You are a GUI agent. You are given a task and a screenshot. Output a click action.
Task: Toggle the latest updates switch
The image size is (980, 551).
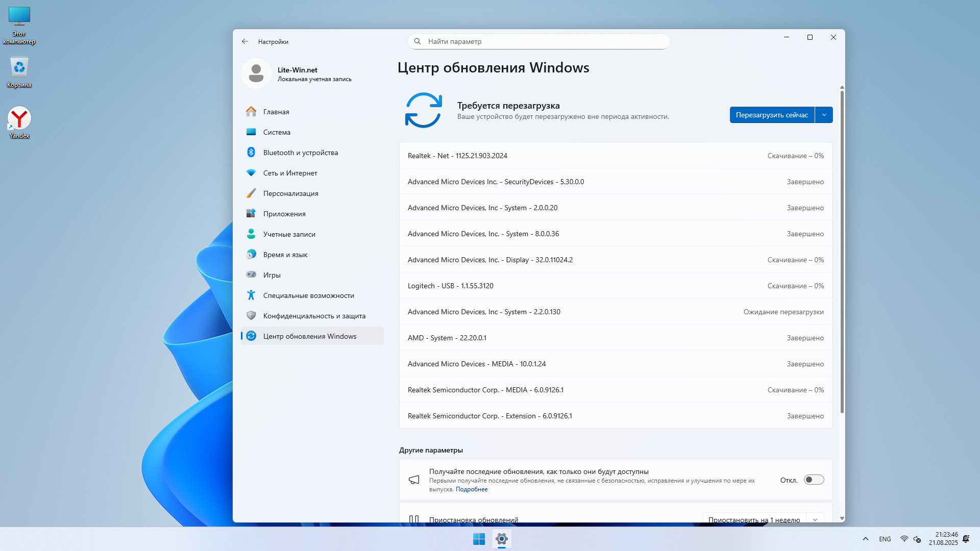pyautogui.click(x=814, y=480)
